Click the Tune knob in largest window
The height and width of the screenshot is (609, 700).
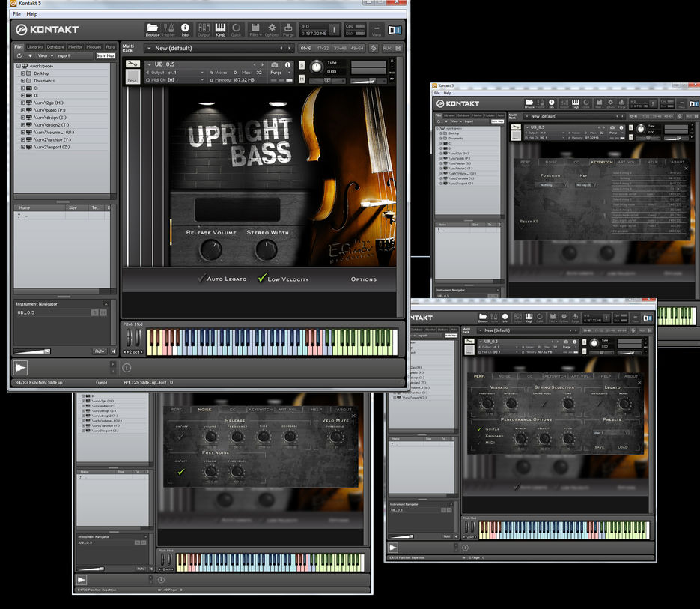pos(317,67)
